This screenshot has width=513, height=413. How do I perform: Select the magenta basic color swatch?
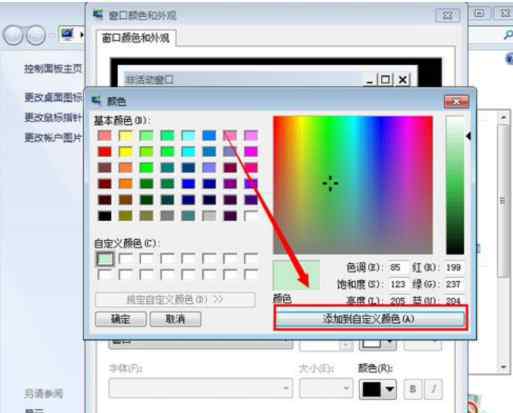251,152
